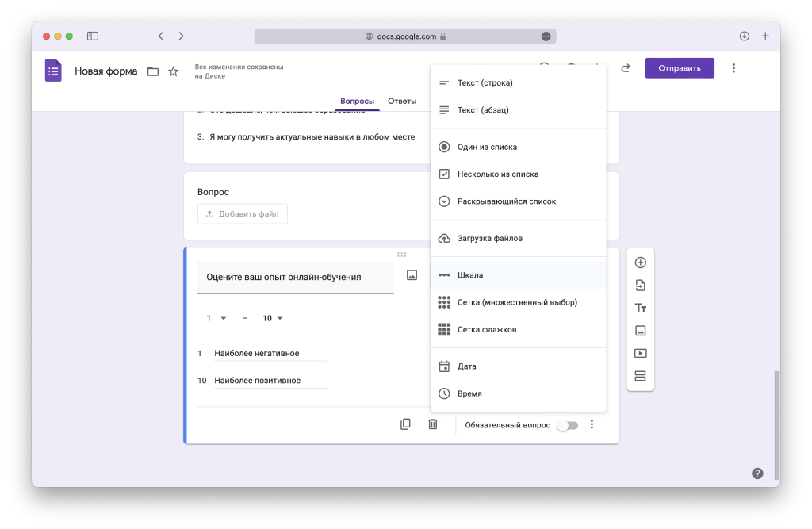Add video from the side toolbar
This screenshot has height=529, width=812.
pos(640,354)
